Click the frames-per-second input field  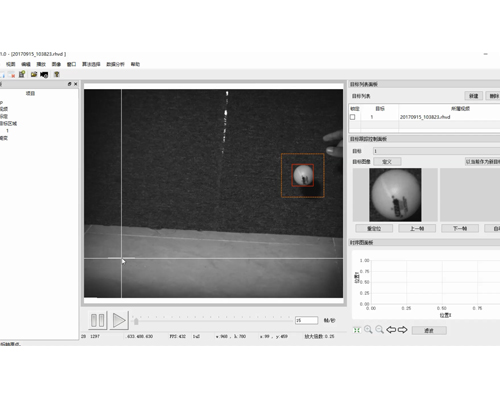306,320
